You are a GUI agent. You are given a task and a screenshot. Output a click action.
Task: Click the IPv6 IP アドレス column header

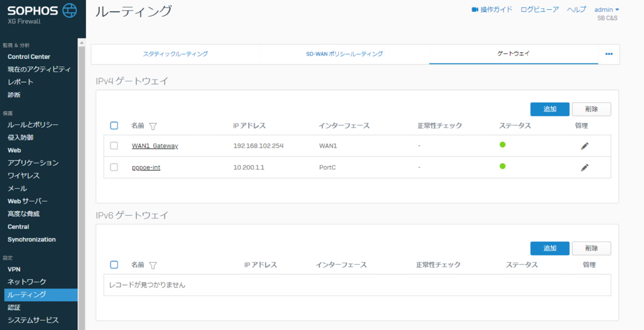point(260,265)
